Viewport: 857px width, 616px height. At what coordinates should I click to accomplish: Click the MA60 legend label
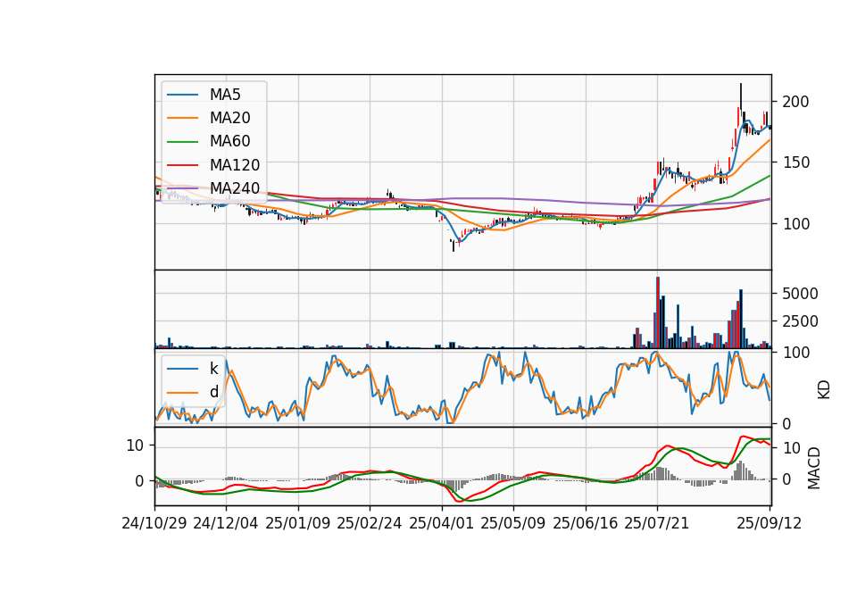(x=229, y=142)
